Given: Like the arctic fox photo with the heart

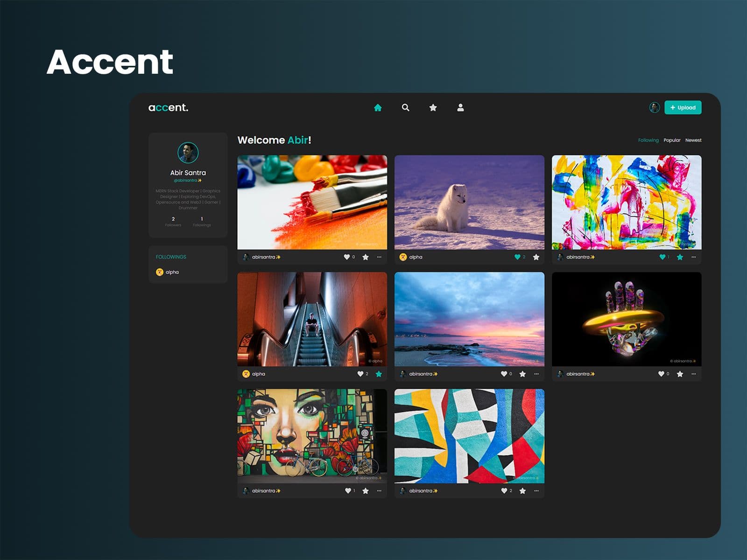Looking at the screenshot, I should coord(518,256).
